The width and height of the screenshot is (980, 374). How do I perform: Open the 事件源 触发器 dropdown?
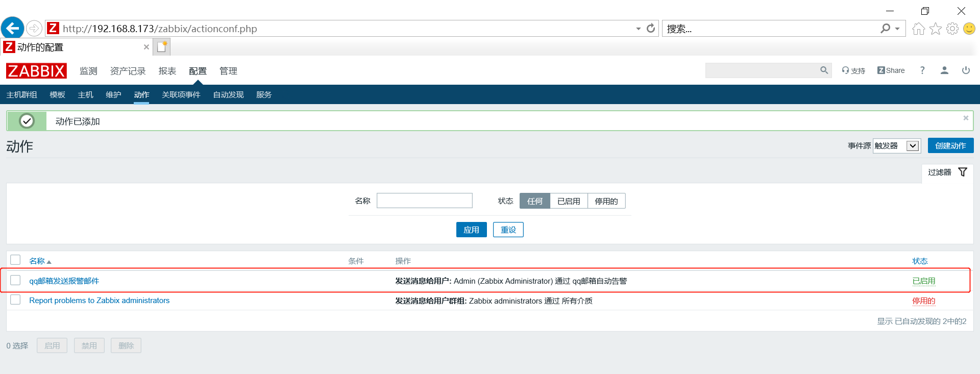[896, 146]
